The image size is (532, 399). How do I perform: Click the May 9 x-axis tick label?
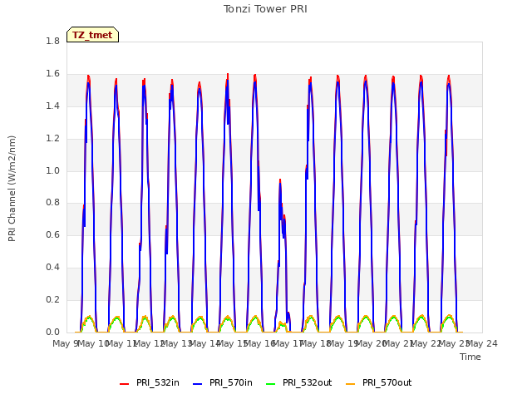point(65,343)
